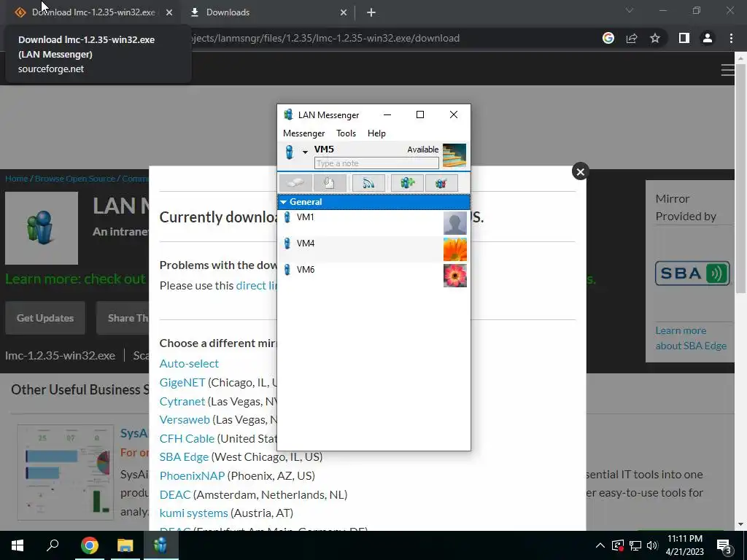Screen dimensions: 747x560
Task: Click the DEAC Amsterdam mirror link
Action: (175, 495)
